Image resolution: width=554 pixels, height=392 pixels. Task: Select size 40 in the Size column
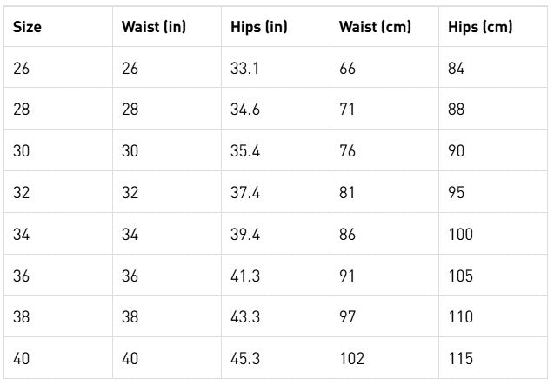coord(22,359)
